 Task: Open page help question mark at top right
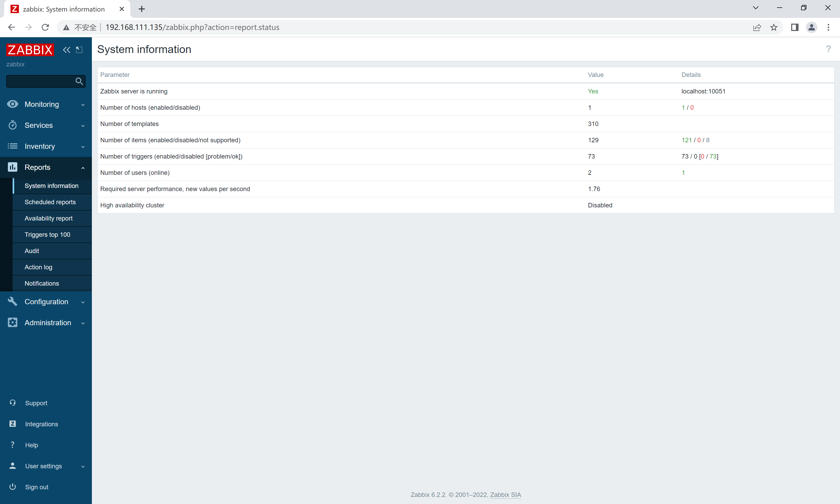click(828, 49)
